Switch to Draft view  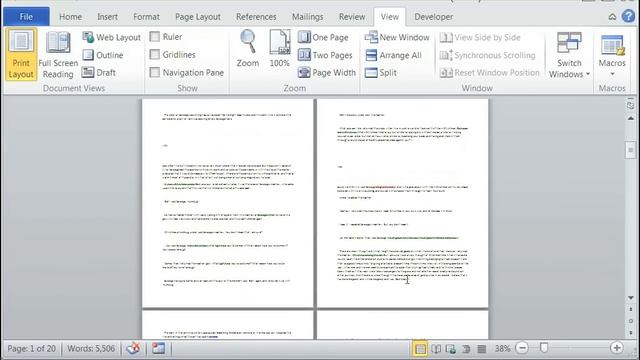(99, 72)
